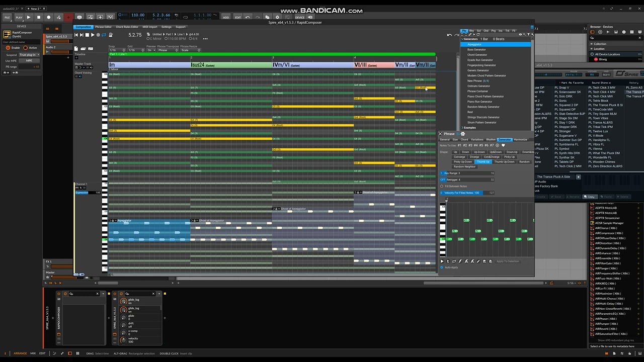The height and width of the screenshot is (362, 644).
Task: Play the phrase preview in Phrase panel
Action: point(442,261)
